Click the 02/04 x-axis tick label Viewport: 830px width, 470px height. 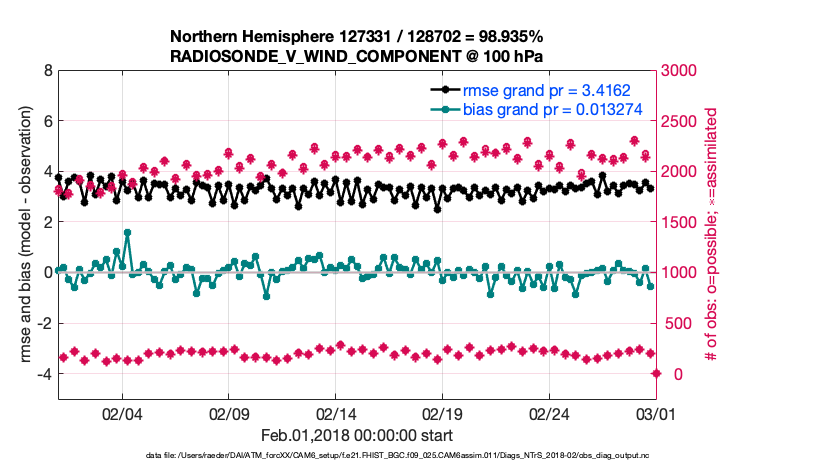click(x=122, y=413)
